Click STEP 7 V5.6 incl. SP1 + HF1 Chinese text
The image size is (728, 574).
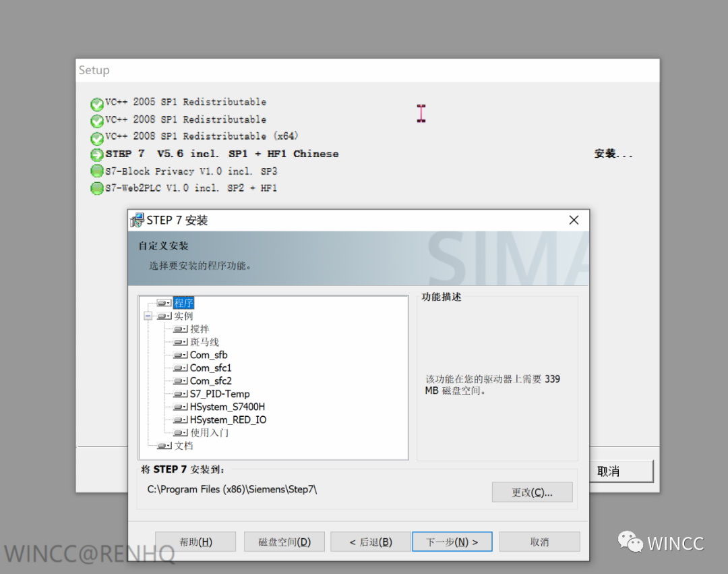click(x=222, y=154)
